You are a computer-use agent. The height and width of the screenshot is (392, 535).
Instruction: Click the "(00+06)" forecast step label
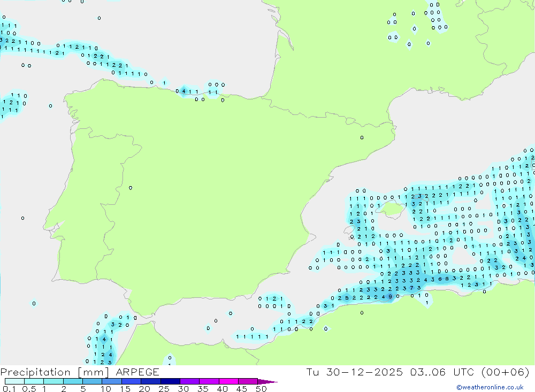tap(506, 372)
